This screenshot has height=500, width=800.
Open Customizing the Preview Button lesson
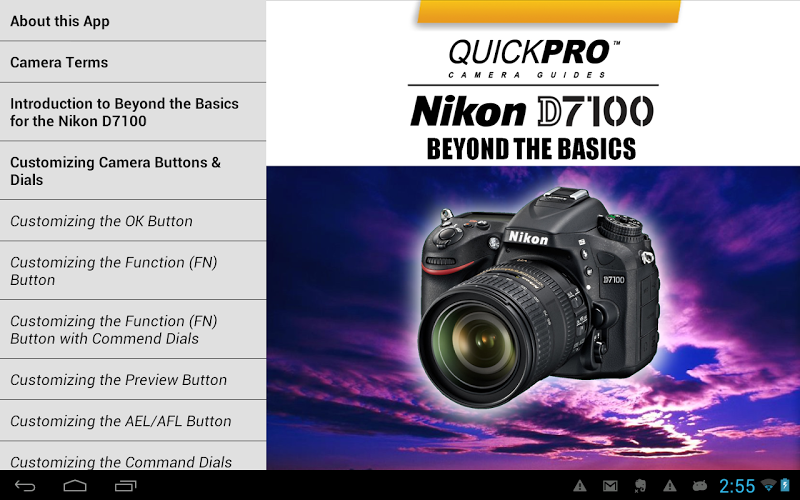[133, 380]
